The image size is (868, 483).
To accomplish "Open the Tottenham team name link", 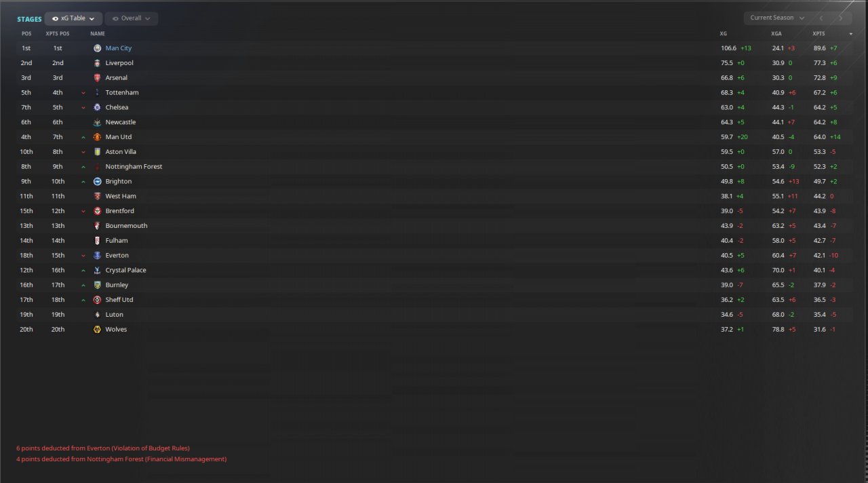I will tap(122, 92).
